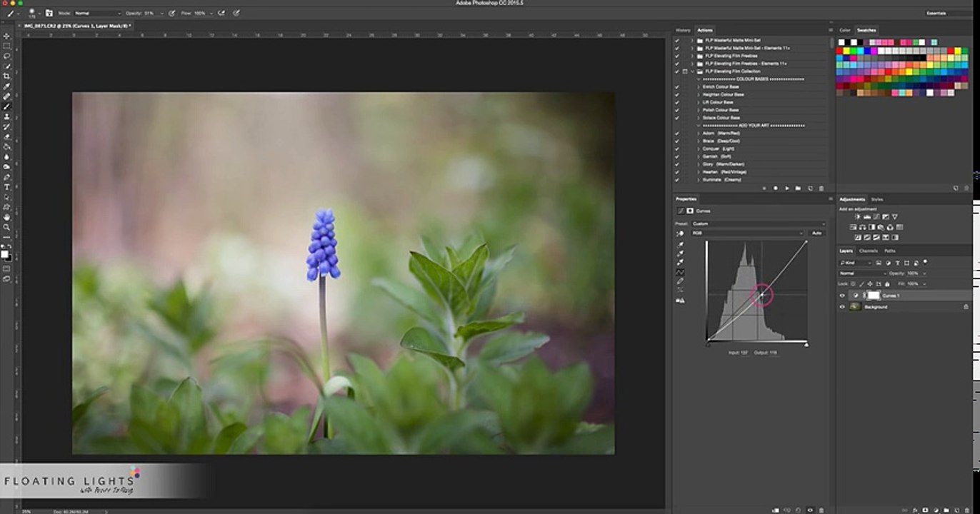This screenshot has height=514, width=980.
Task: Switch to the Color tab
Action: [x=845, y=30]
